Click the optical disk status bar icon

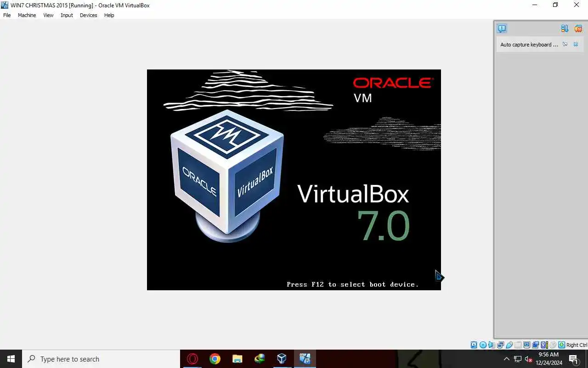point(483,345)
